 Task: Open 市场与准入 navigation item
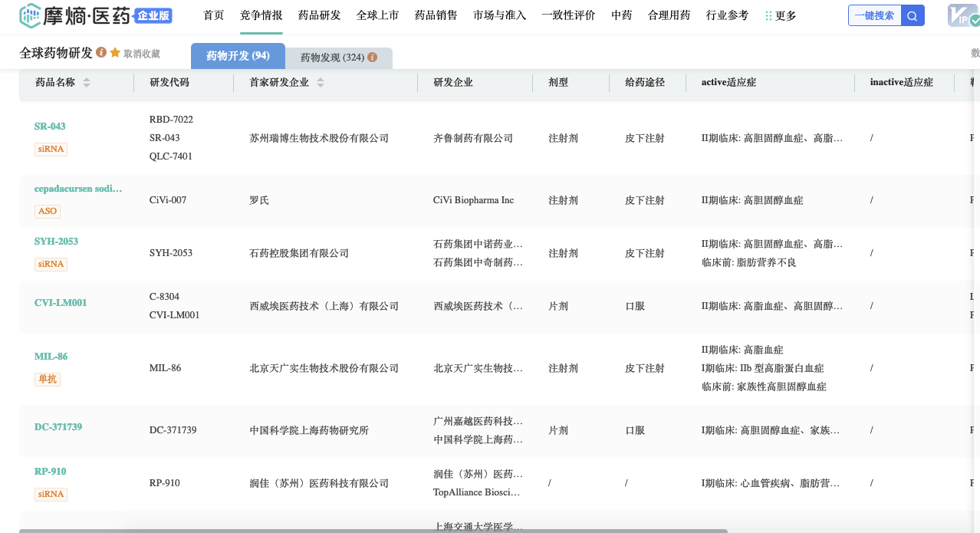click(499, 15)
